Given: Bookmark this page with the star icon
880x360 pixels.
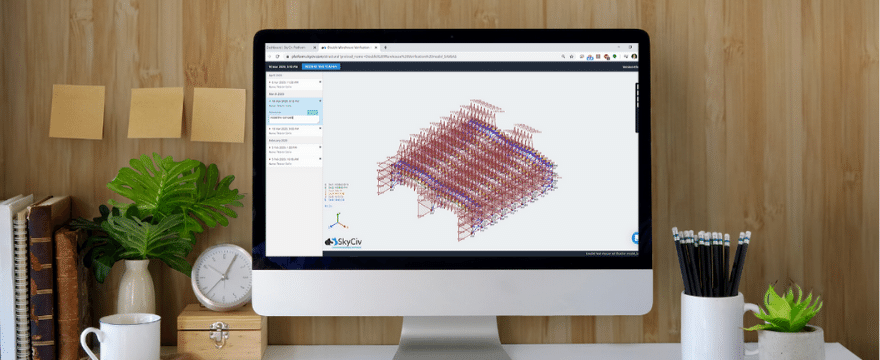Looking at the screenshot, I should pos(571,57).
